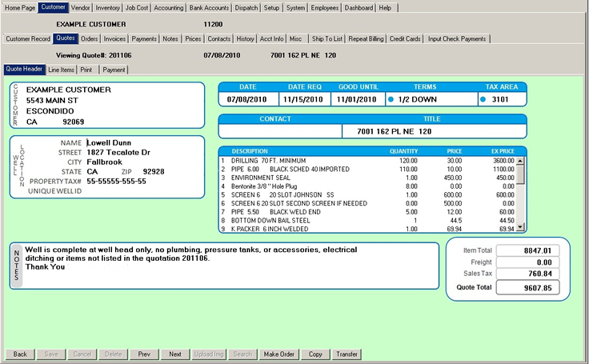Open the Dashboard tab

tap(359, 7)
